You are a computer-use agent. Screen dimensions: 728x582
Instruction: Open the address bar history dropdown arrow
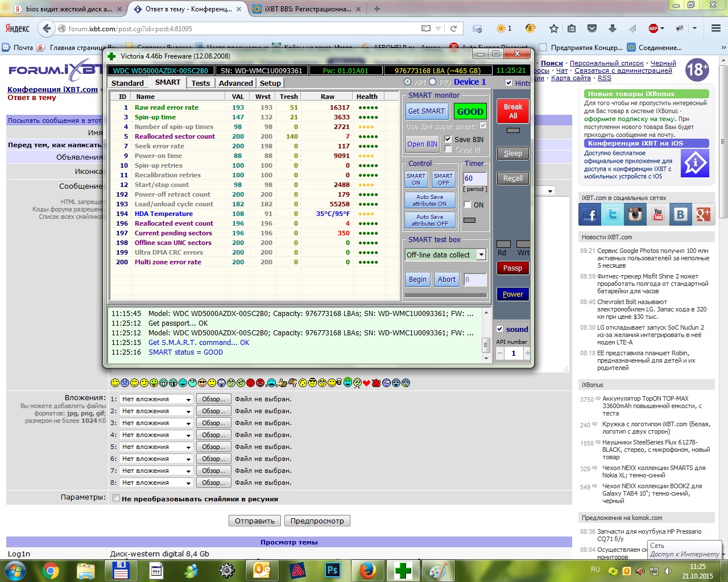click(x=439, y=28)
